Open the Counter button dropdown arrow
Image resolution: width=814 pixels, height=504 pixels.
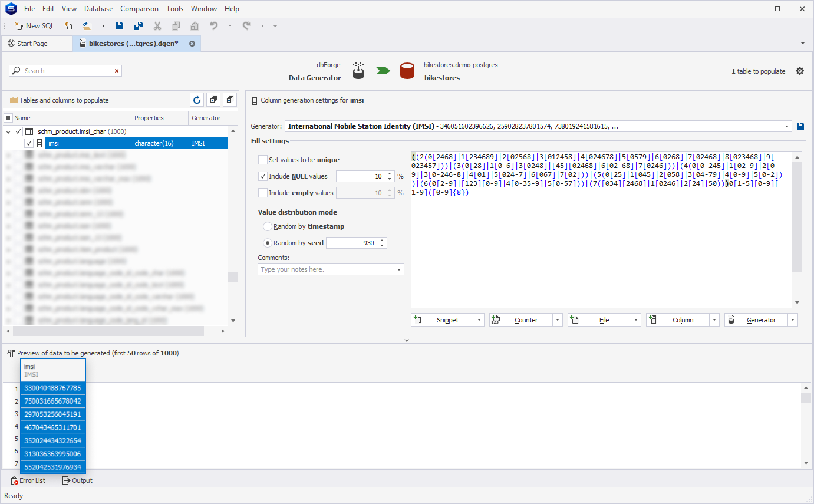(558, 320)
